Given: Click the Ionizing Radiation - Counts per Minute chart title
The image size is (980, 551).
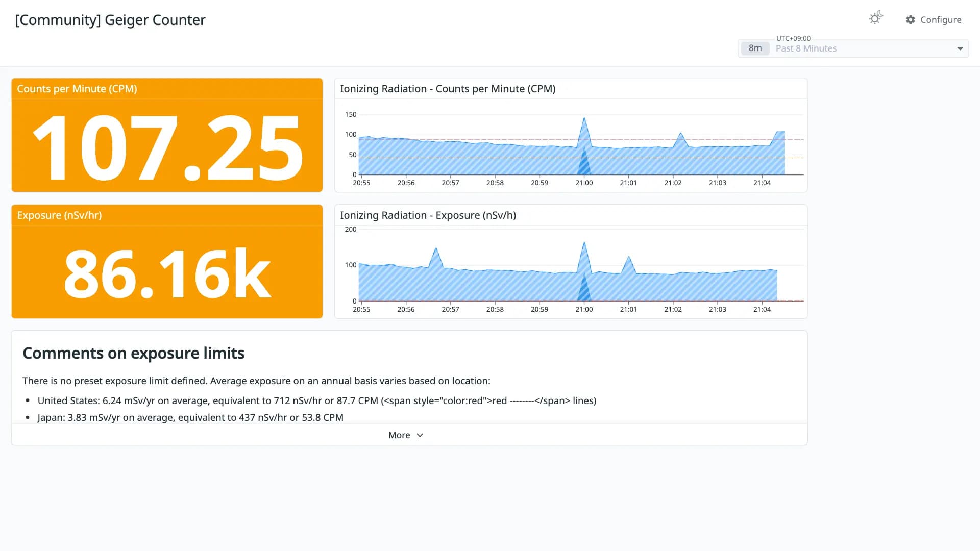Looking at the screenshot, I should tap(448, 89).
